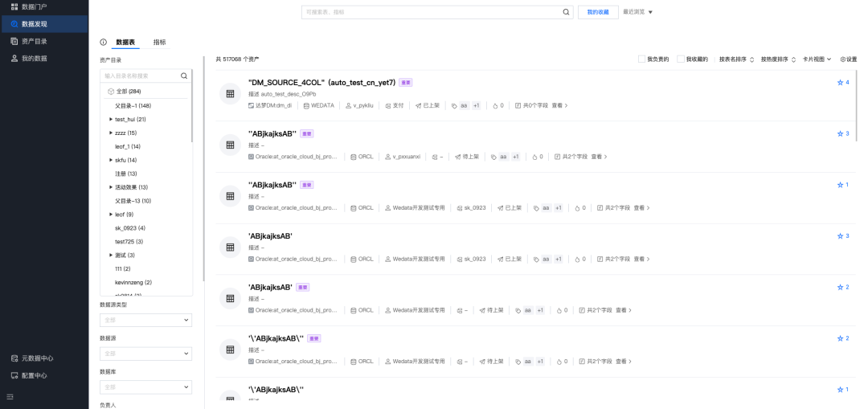The image size is (868, 409).
Task: Click v_pykliu owner in first card
Action: pyautogui.click(x=358, y=105)
